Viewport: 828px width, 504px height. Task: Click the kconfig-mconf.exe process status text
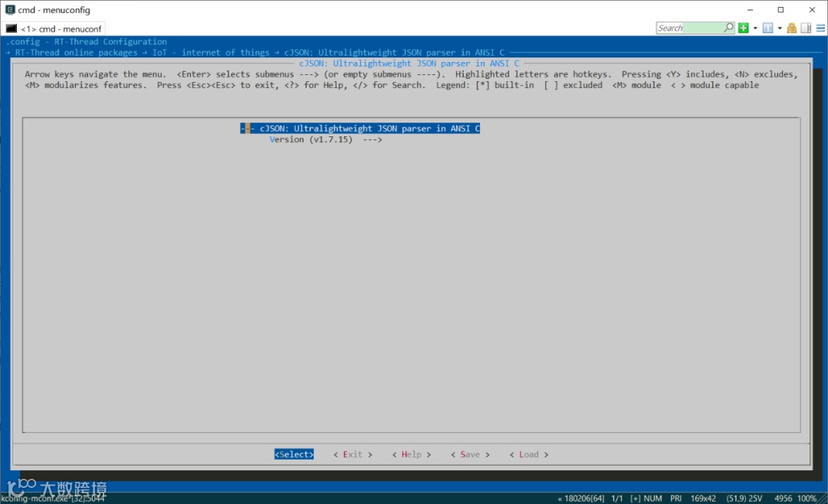(53, 498)
